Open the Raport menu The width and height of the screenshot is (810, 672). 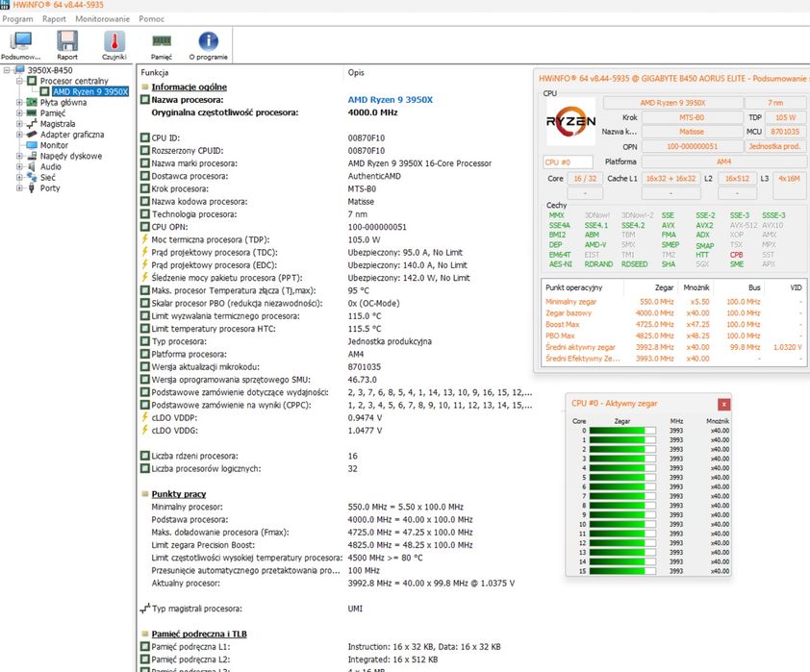click(54, 19)
